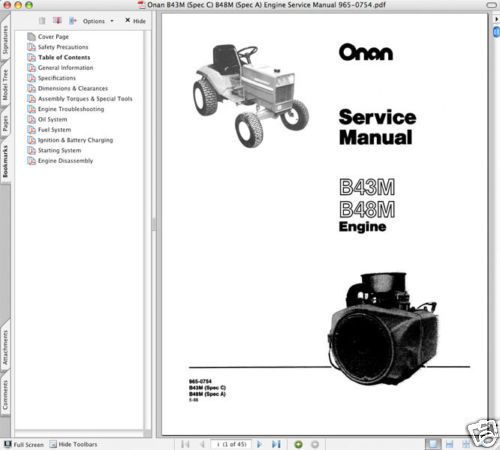500x450 pixels.
Task: Open the Oil System bookmark
Action: (x=52, y=119)
